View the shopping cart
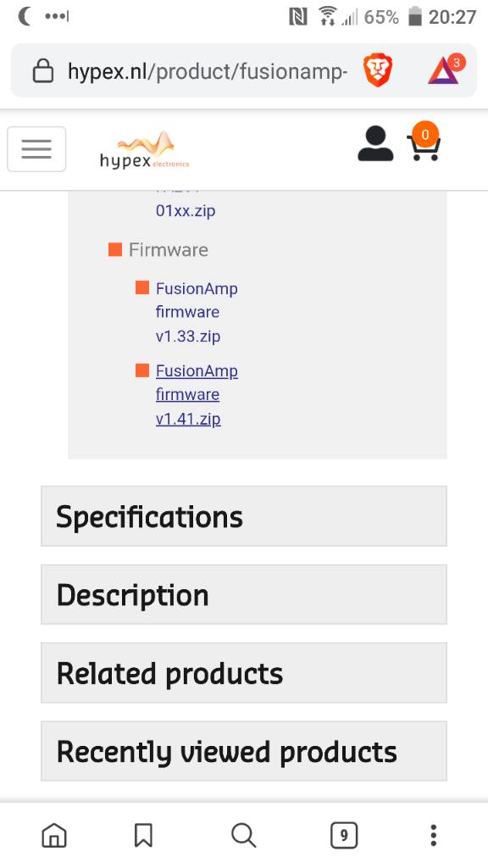 coord(424,142)
